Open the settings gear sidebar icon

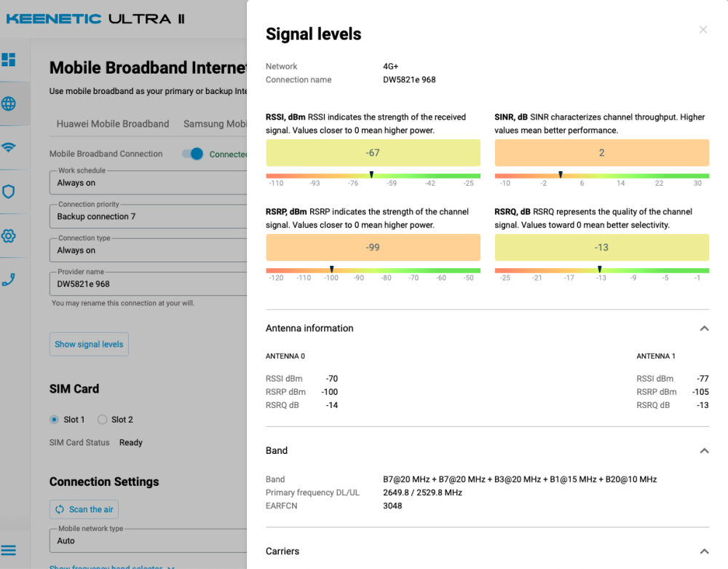(x=9, y=236)
